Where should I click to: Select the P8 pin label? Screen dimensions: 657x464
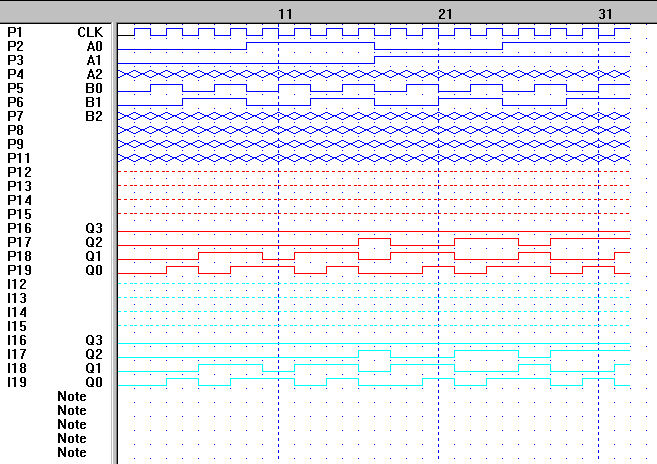point(16,130)
